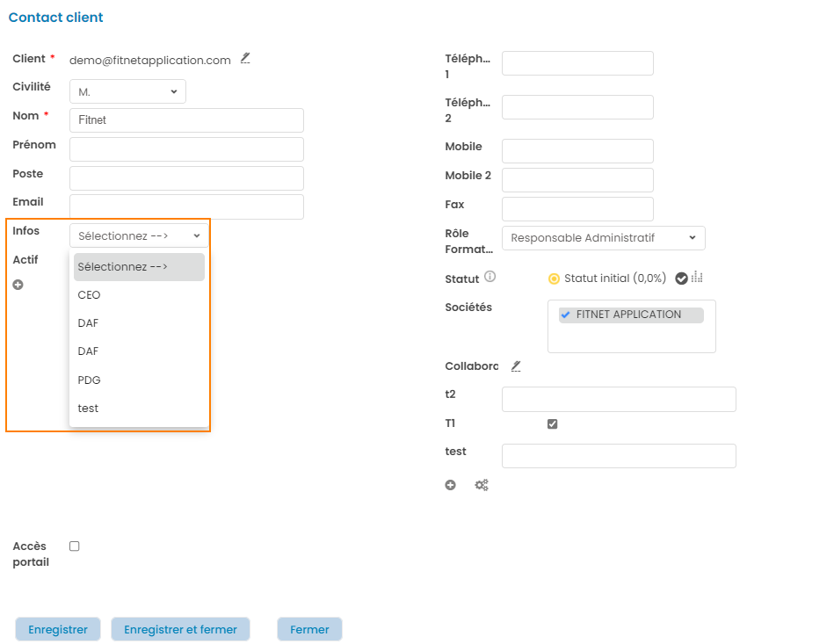The height and width of the screenshot is (644, 834).
Task: Click the pencil icon next to Collabora
Action: [x=516, y=365]
